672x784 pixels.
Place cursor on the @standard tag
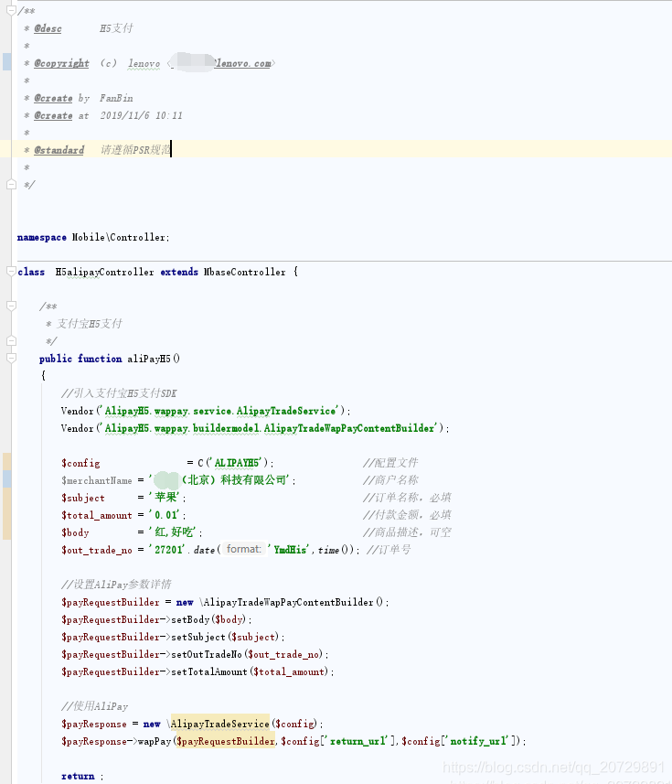59,150
